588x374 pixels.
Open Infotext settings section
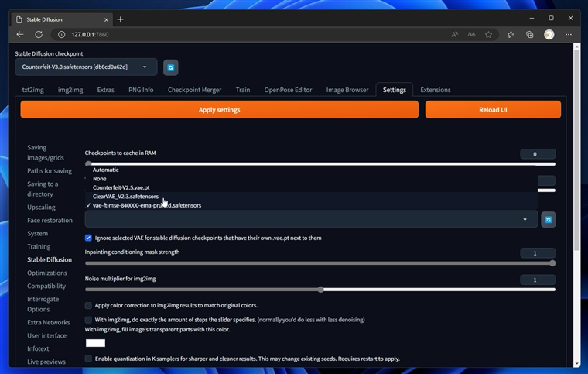38,348
